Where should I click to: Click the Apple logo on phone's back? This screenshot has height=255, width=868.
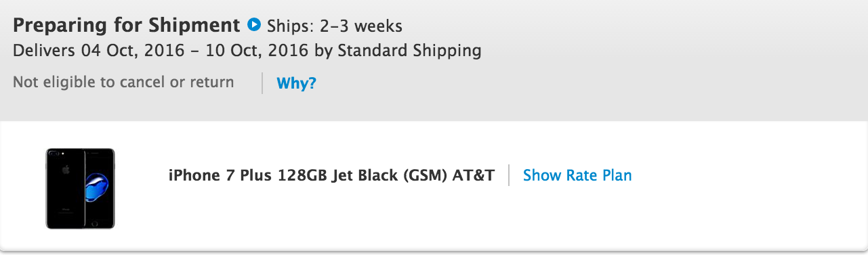click(x=66, y=169)
